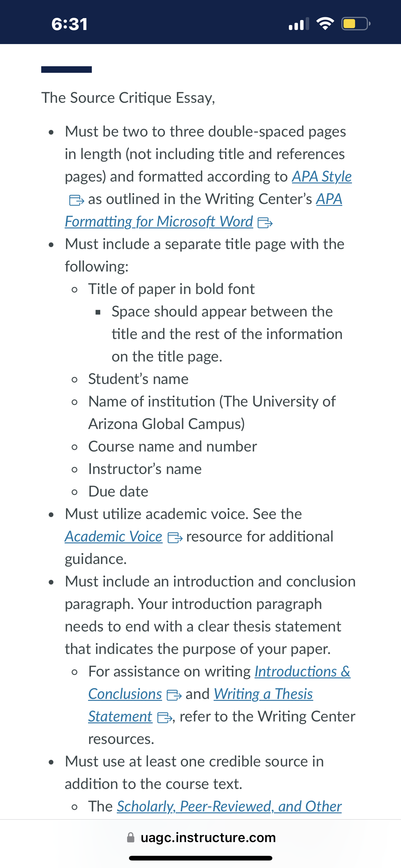Image resolution: width=401 pixels, height=868 pixels.
Task: Tap the Wi-Fi status icon
Action: 325,23
